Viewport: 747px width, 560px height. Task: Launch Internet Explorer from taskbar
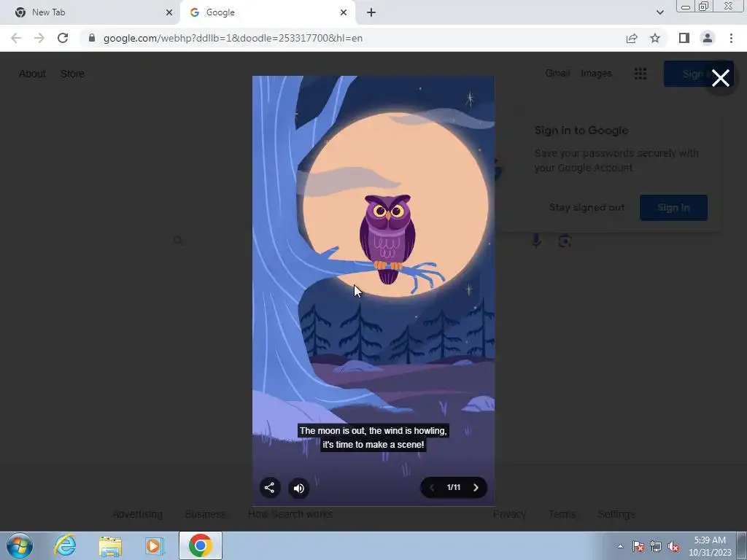tap(65, 545)
